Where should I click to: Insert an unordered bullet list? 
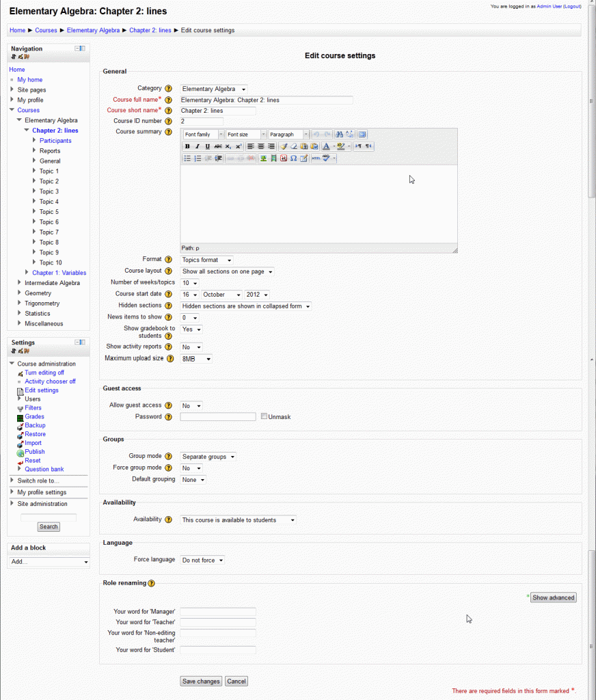click(x=187, y=159)
